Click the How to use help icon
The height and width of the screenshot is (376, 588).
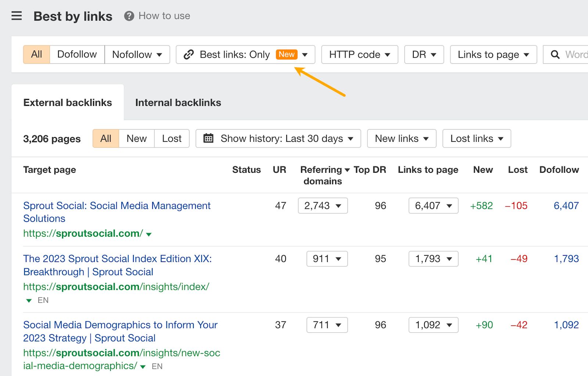click(128, 16)
